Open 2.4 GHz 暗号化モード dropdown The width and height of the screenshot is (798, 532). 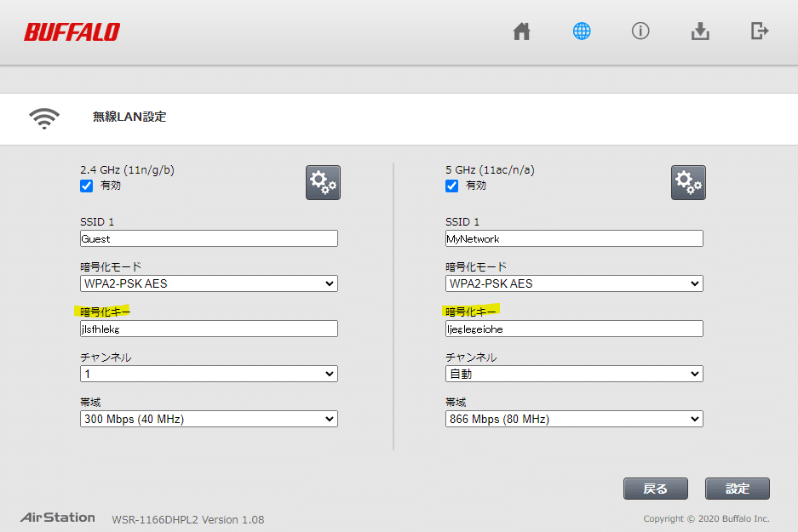pyautogui.click(x=209, y=283)
